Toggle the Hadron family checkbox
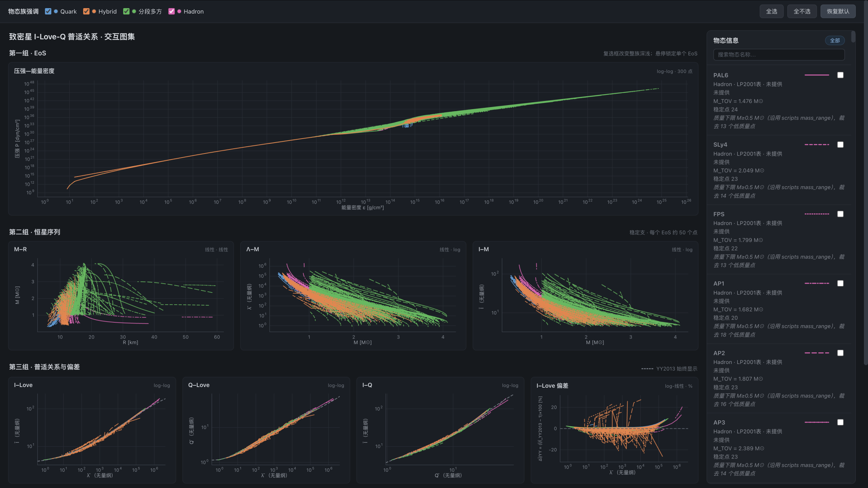868x488 pixels. (172, 12)
